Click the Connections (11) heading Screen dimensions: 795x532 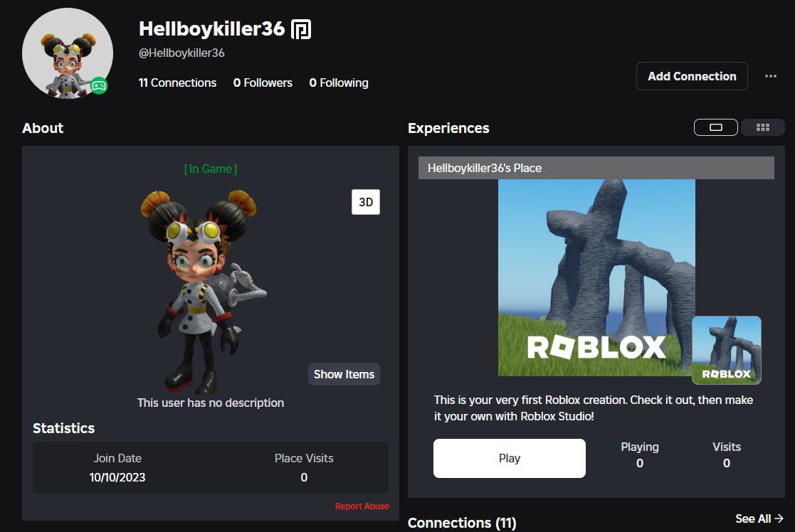click(x=462, y=522)
